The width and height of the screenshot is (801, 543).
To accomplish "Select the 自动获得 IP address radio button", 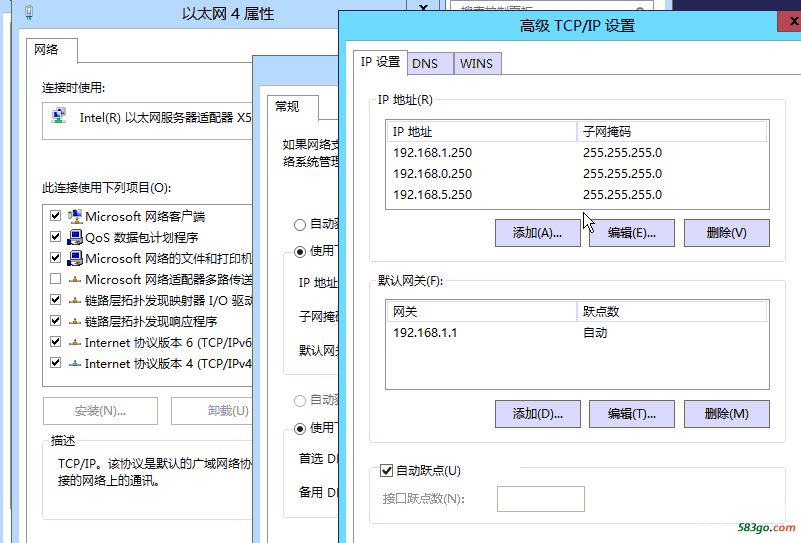I will pyautogui.click(x=300, y=225).
